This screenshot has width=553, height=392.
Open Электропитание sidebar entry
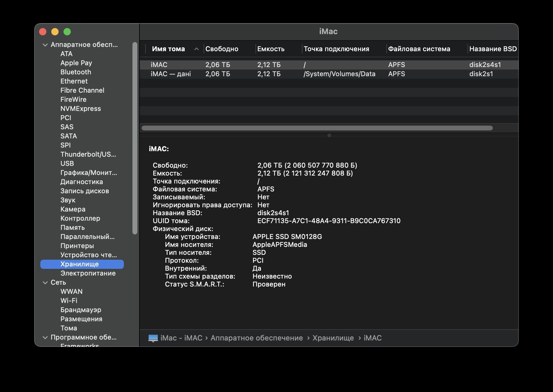tap(88, 273)
